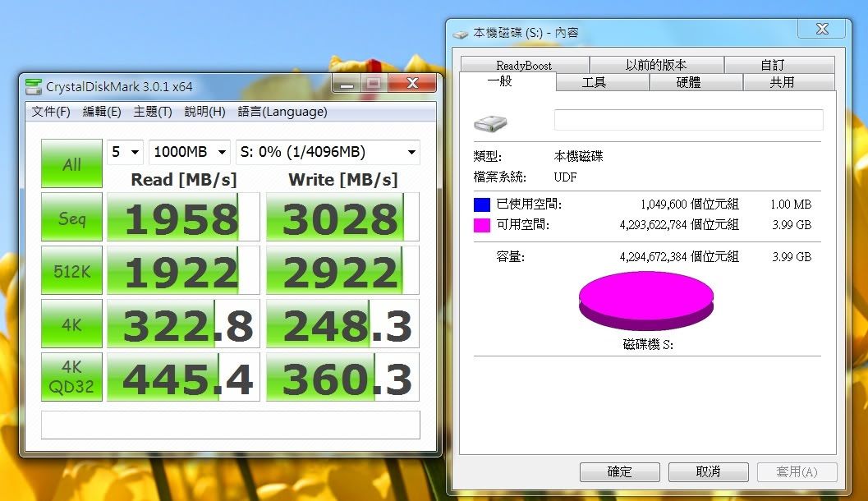Click the 512K read result 1922

click(x=183, y=270)
